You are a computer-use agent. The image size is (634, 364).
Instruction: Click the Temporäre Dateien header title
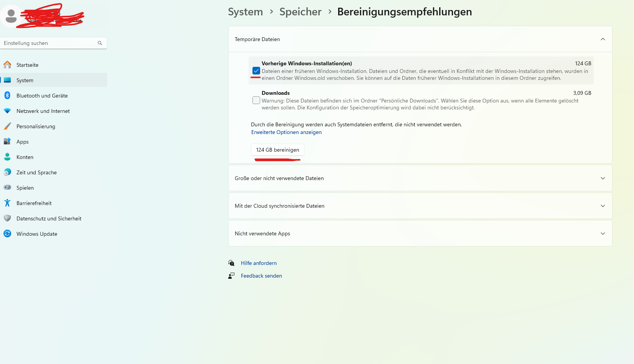[x=257, y=39]
